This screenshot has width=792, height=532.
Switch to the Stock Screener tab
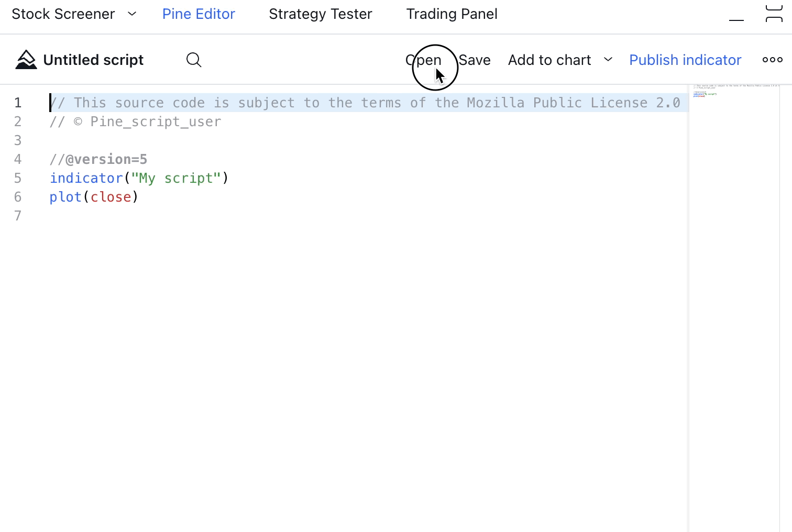(63, 14)
